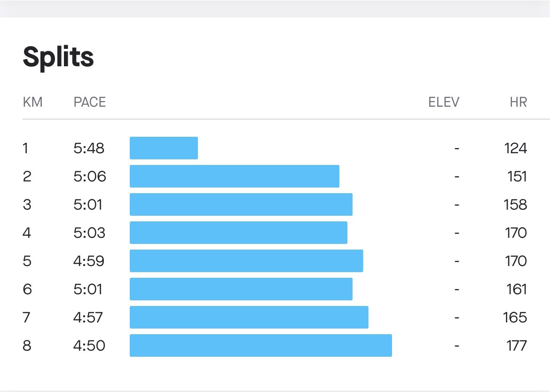This screenshot has width=550, height=392.
Task: Select the pace bar for kilometer 2
Action: point(234,176)
